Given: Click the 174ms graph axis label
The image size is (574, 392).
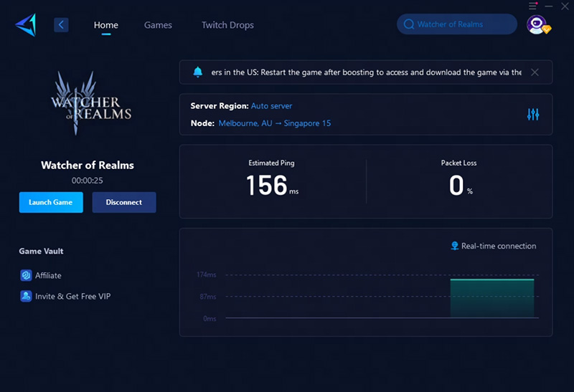Looking at the screenshot, I should tap(206, 274).
